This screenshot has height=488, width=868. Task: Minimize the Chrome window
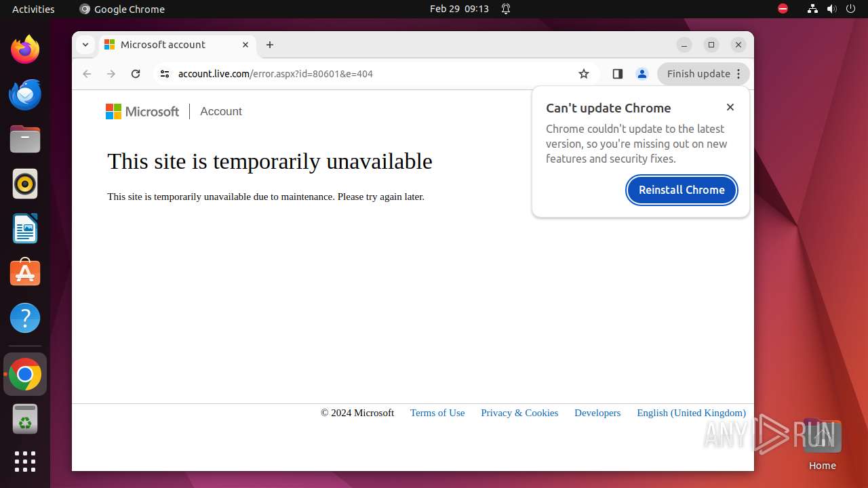click(684, 45)
